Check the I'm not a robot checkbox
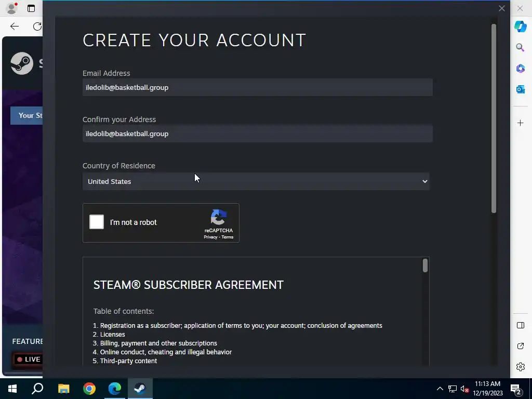Image resolution: width=532 pixels, height=399 pixels. click(97, 222)
